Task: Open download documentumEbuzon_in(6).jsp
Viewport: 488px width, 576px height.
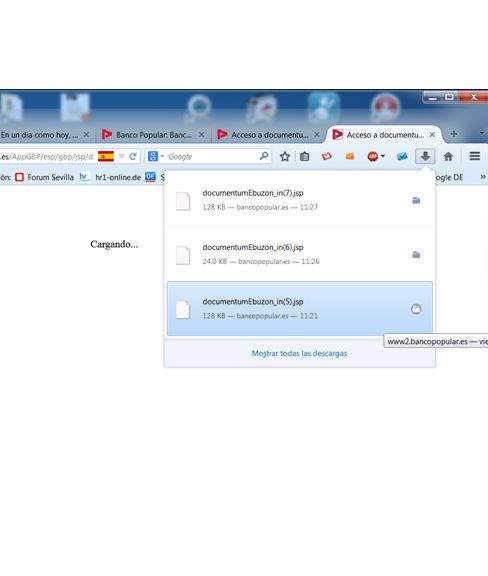Action: 299,254
